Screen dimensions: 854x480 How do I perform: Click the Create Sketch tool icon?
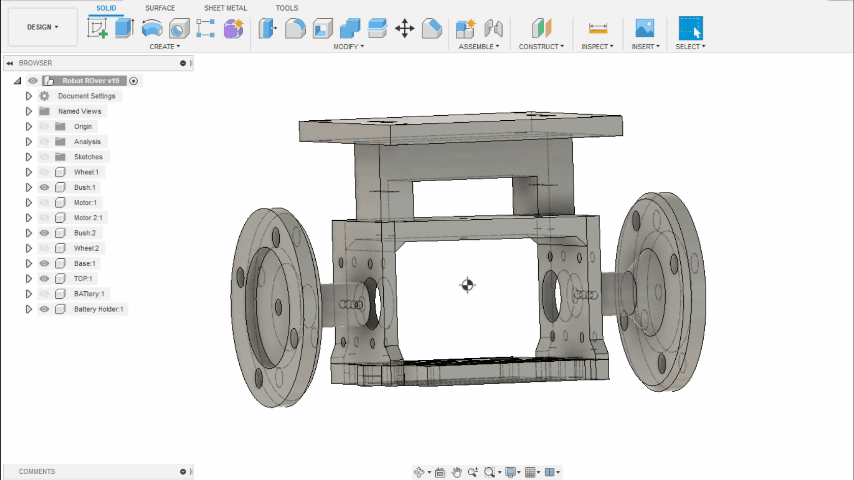click(97, 28)
